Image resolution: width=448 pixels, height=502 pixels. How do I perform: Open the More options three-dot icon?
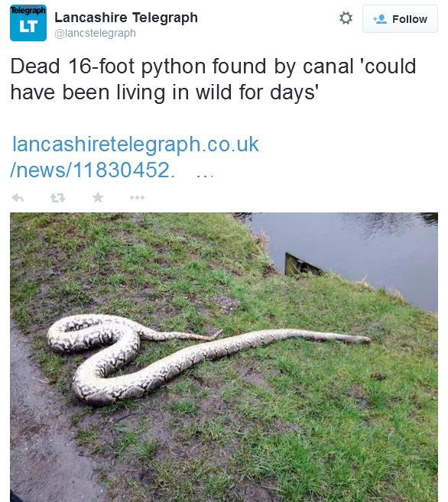pos(137,198)
